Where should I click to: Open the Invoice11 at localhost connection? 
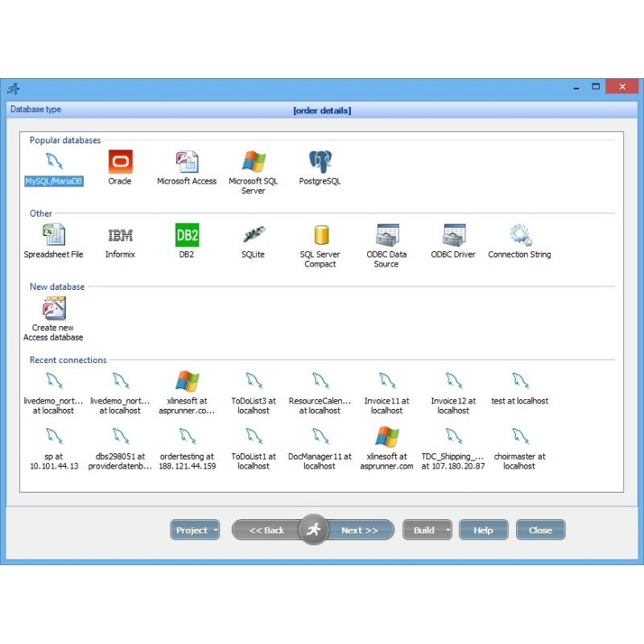click(x=387, y=392)
